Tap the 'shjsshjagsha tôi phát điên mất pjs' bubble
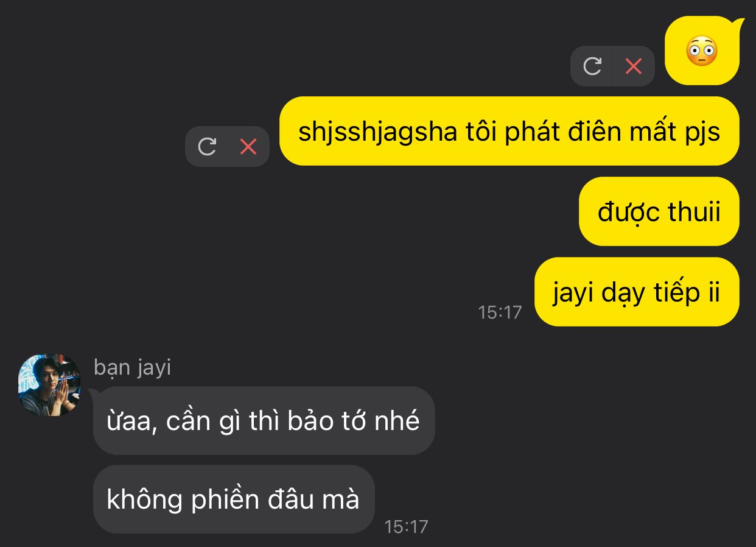 509,131
